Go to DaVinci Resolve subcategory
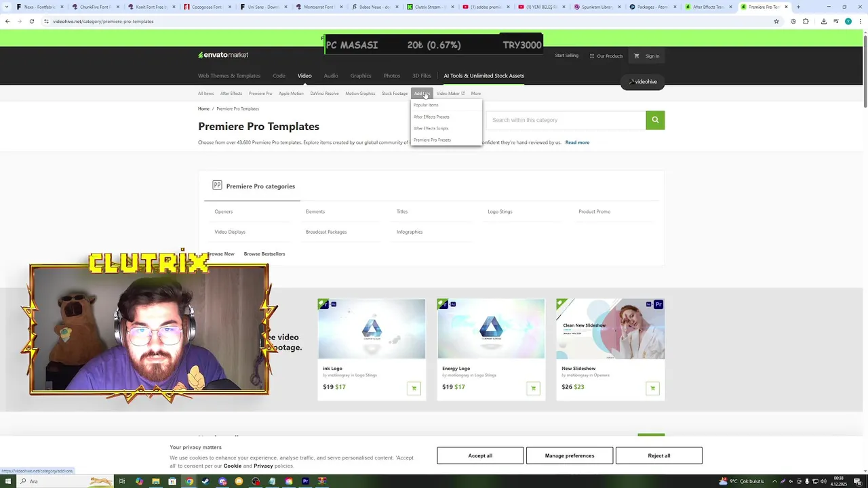This screenshot has height=488, width=868. click(x=324, y=94)
